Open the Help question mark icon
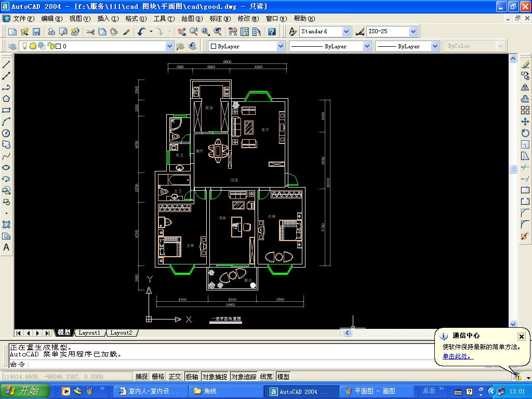The width and height of the screenshot is (532, 399). pos(272,32)
